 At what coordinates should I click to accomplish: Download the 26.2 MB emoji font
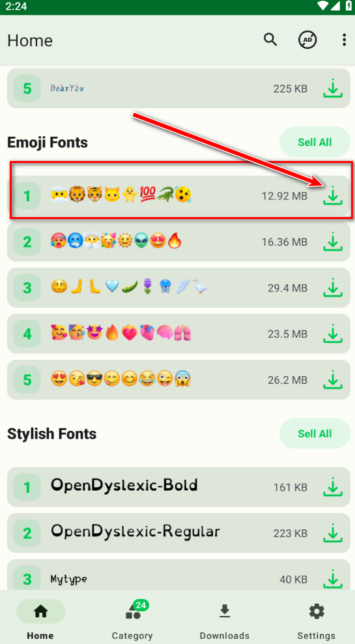pos(333,380)
